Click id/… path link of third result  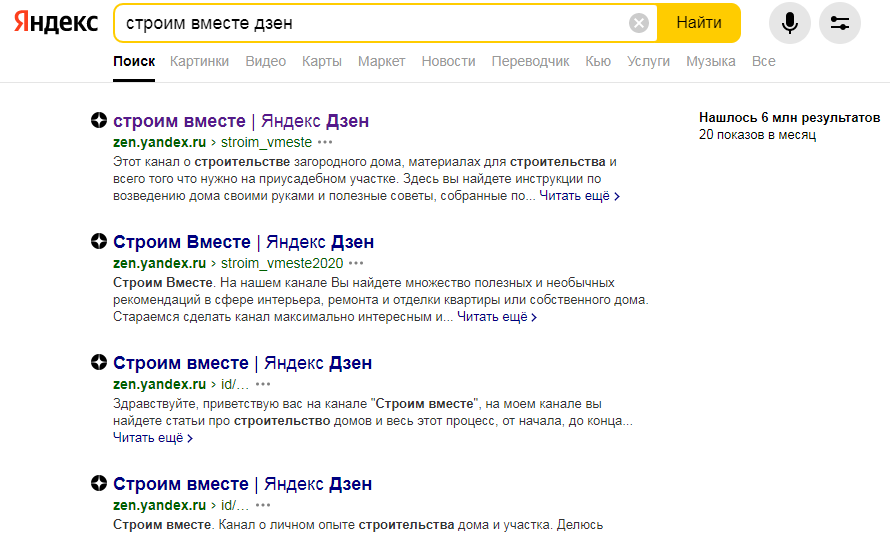point(234,384)
